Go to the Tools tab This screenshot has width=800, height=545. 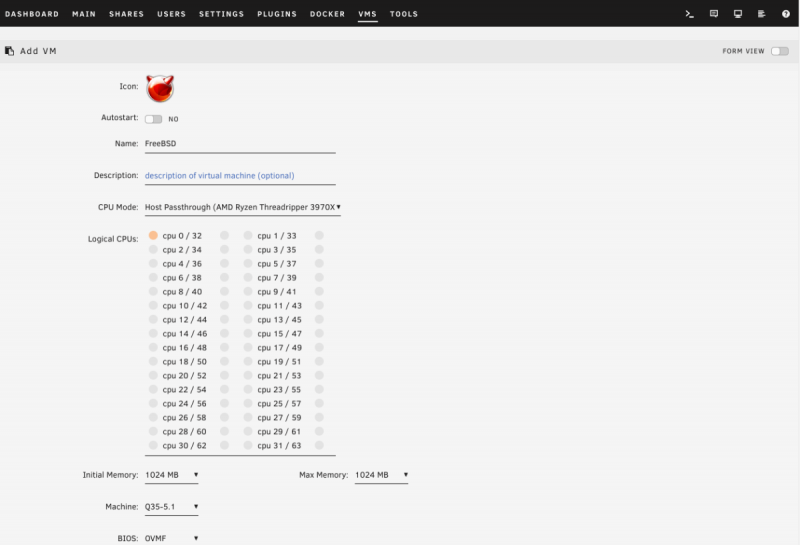pyautogui.click(x=404, y=14)
